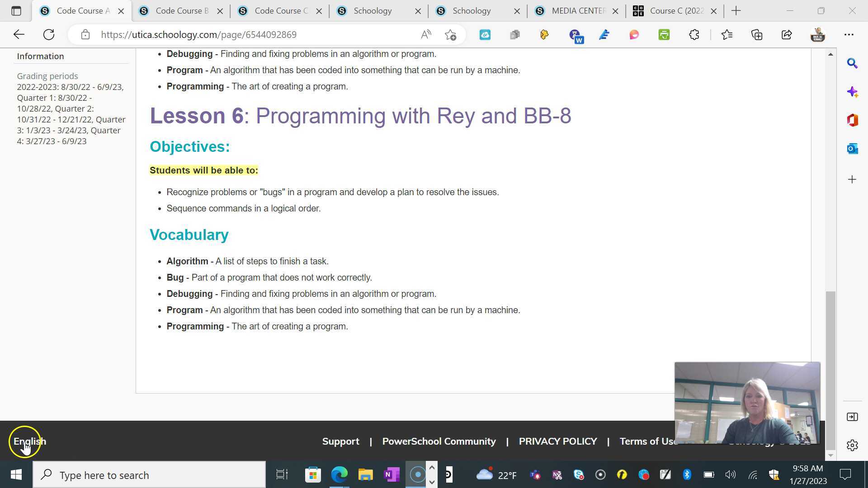Open Microsoft 365 sidebar icon
Image resolution: width=868 pixels, height=488 pixels.
coord(852,120)
